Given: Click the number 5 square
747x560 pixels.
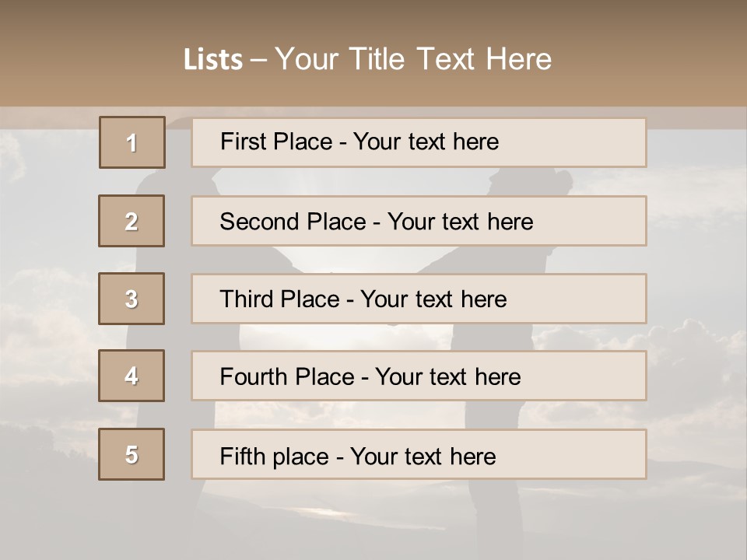Looking at the screenshot, I should pyautogui.click(x=132, y=454).
